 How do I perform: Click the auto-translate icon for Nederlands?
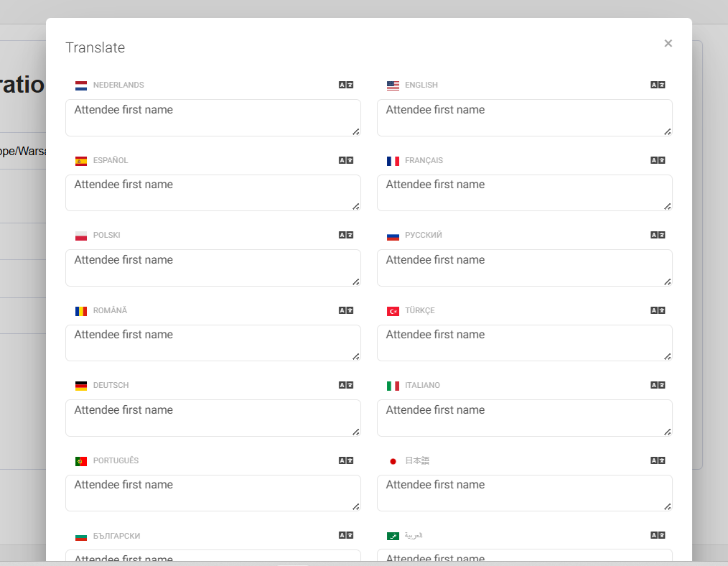click(x=346, y=85)
